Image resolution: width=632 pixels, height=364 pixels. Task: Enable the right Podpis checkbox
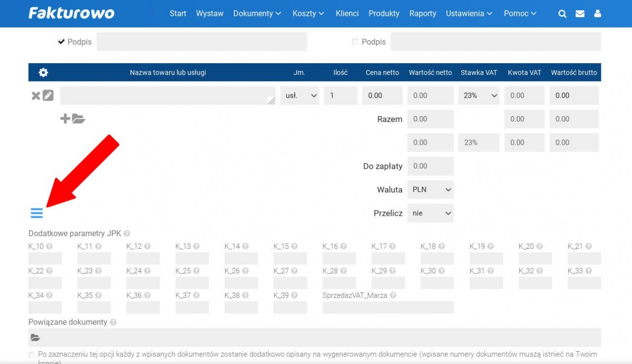[x=355, y=42]
